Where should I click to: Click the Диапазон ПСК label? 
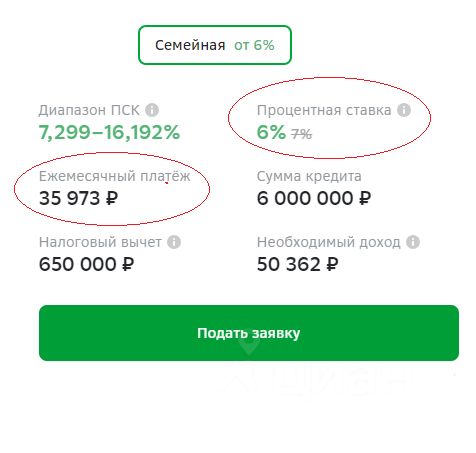(x=89, y=110)
